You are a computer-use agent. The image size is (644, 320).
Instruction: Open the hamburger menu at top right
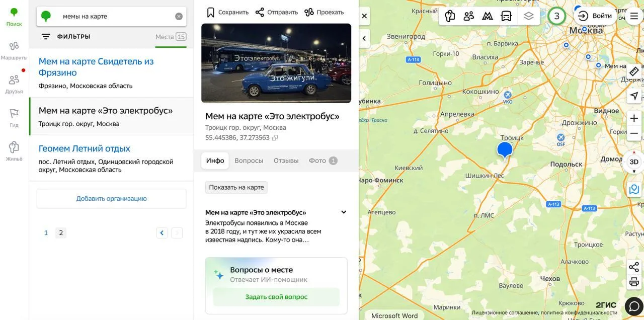click(634, 16)
